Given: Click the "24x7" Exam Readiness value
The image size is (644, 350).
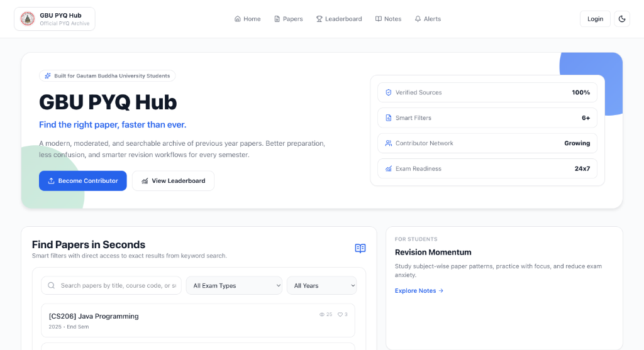Looking at the screenshot, I should pos(582,169).
